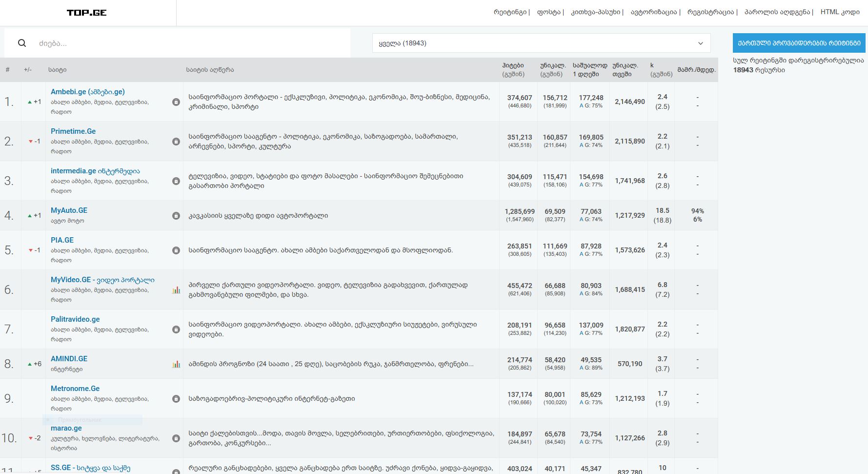This screenshot has height=474, width=868.
Task: Click the საშუალოდ 1 დღეში column header
Action: pos(590,70)
